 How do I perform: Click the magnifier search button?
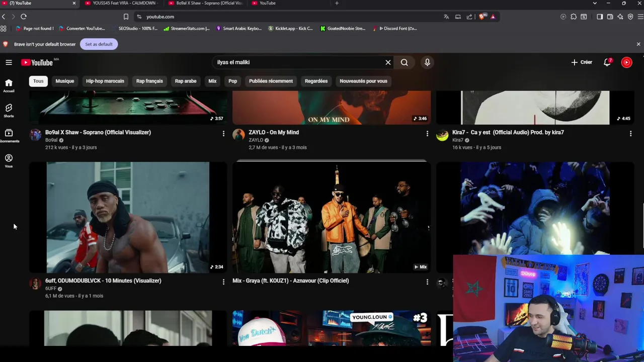tap(405, 62)
